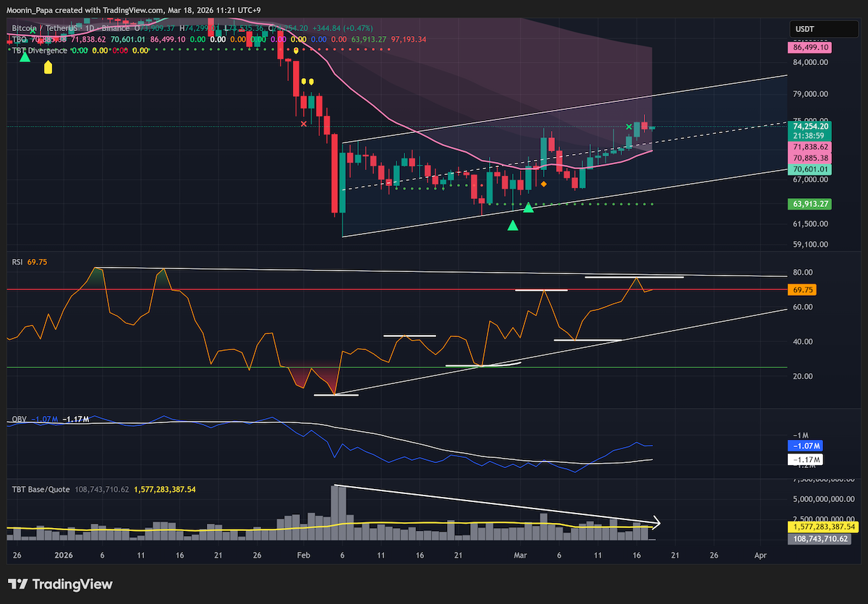This screenshot has height=604, width=868.
Task: Click the 20.00 level on RSI scale
Action: pyautogui.click(x=804, y=376)
